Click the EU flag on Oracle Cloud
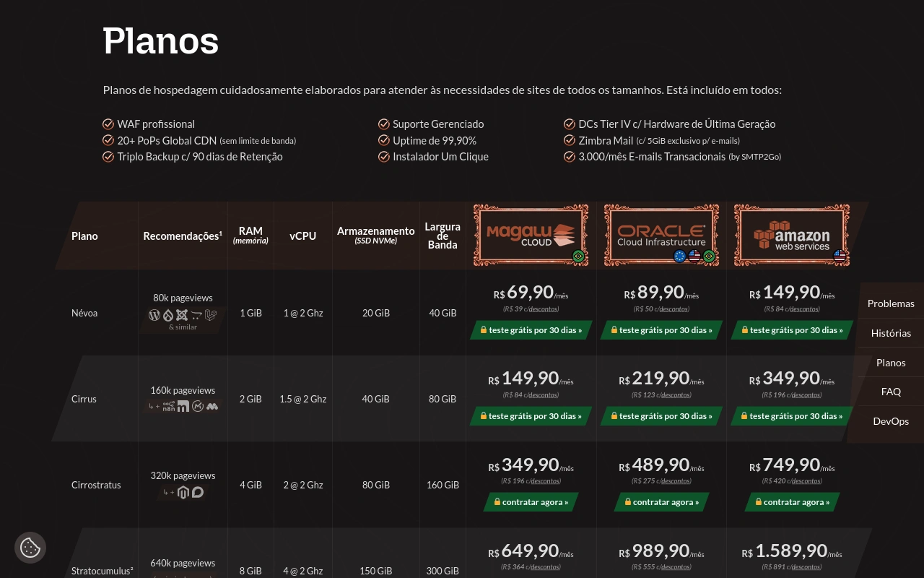 click(679, 256)
